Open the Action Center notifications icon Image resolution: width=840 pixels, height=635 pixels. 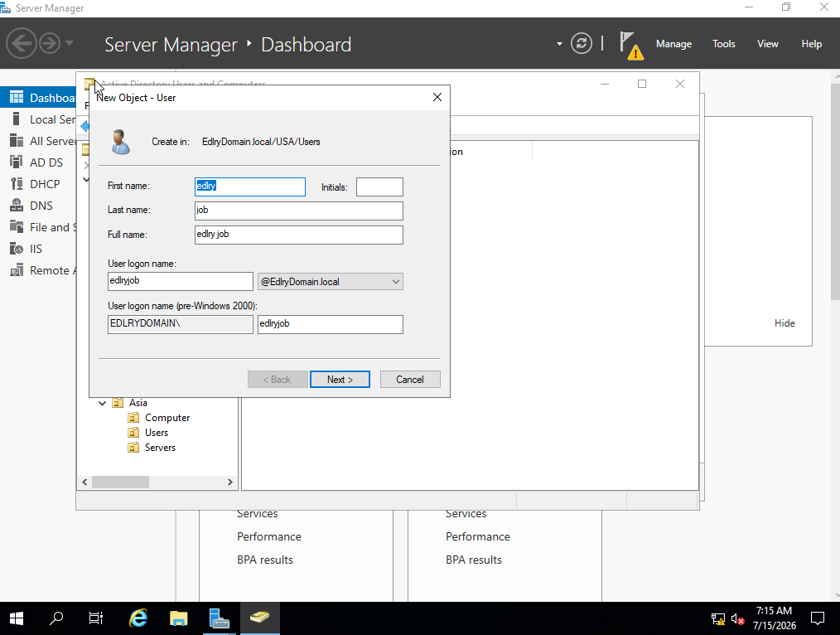pyautogui.click(x=818, y=618)
